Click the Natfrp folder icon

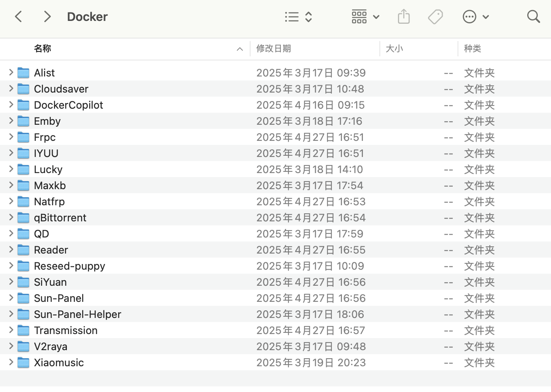(24, 202)
